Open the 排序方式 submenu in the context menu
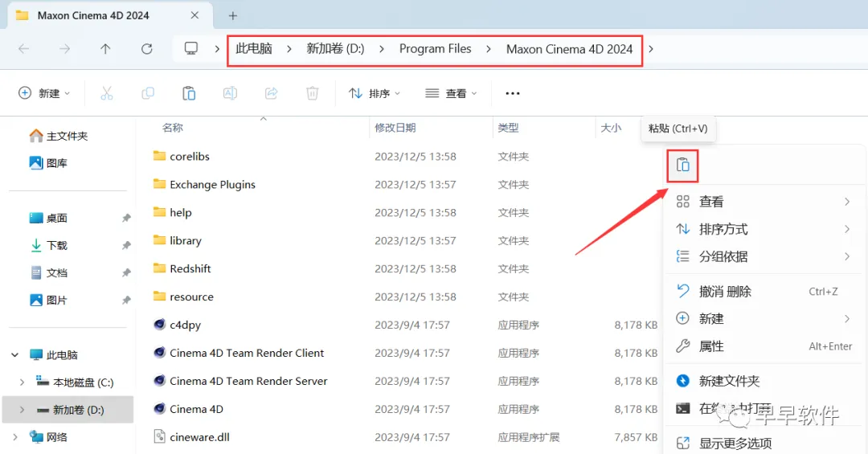Screen dimensions: 868x454 [764, 229]
